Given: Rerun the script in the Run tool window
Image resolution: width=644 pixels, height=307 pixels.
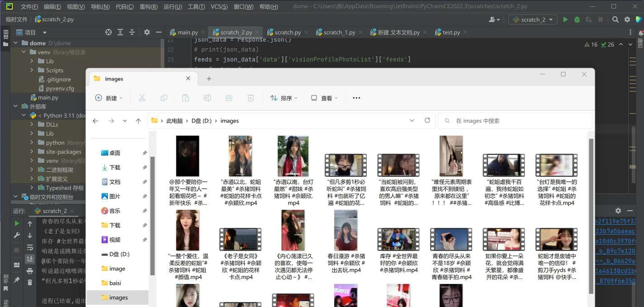Looking at the screenshot, I should point(16,223).
